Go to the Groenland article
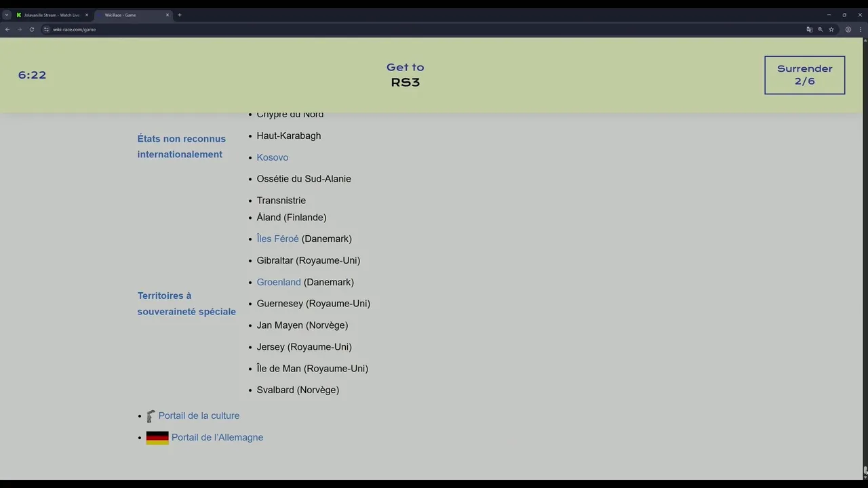Screen dimensions: 868x488 pos(279,282)
